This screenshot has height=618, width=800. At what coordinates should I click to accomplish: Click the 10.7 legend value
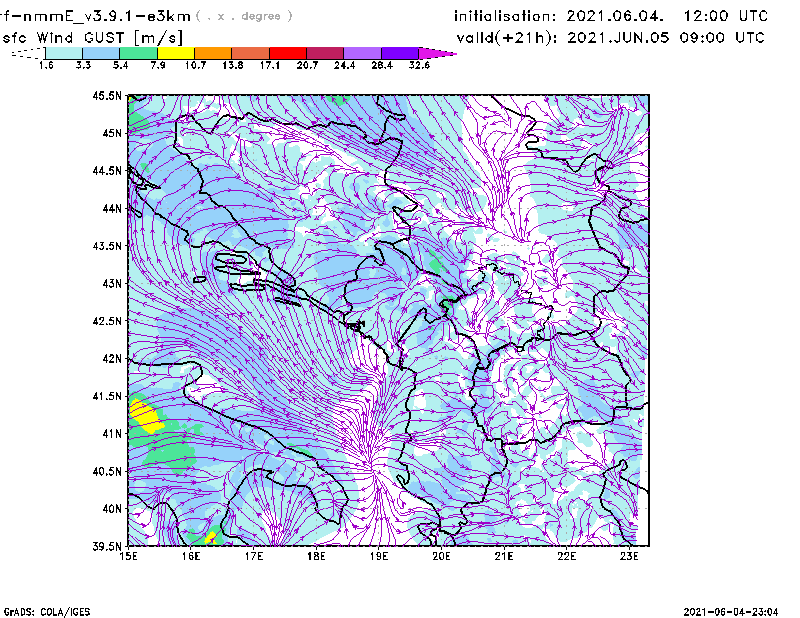click(195, 65)
